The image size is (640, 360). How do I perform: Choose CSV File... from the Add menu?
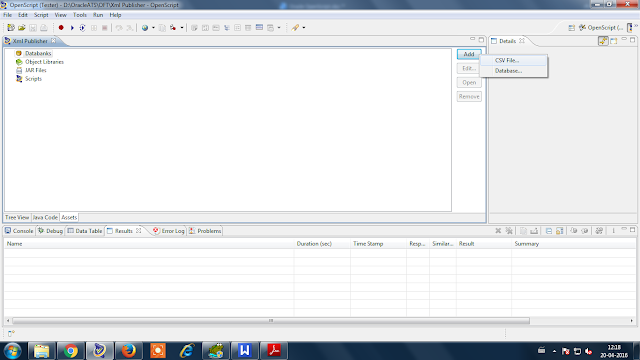pyautogui.click(x=514, y=60)
